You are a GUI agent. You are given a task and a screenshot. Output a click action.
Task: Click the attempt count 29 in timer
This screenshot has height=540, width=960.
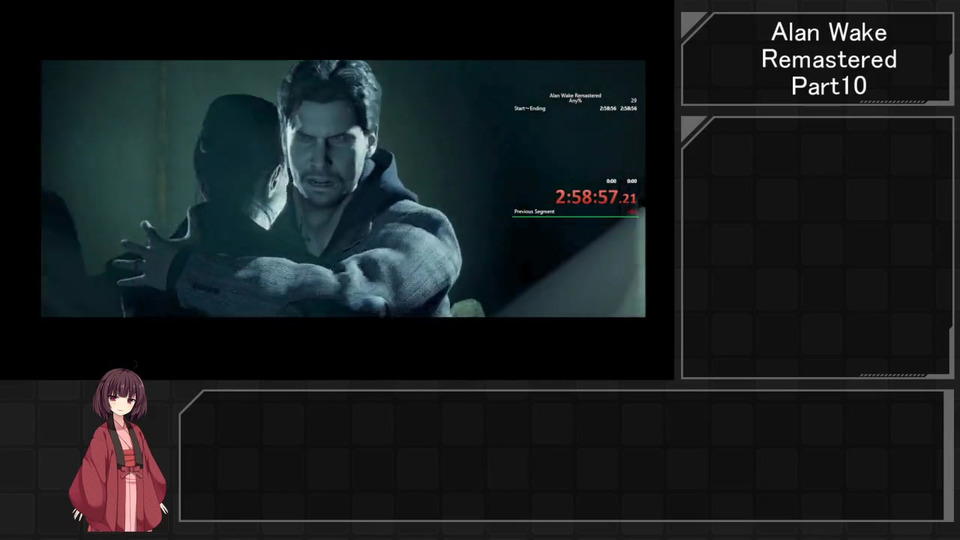click(x=633, y=100)
